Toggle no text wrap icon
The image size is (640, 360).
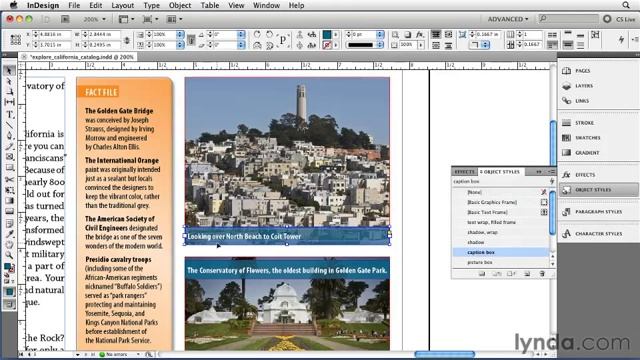436,35
